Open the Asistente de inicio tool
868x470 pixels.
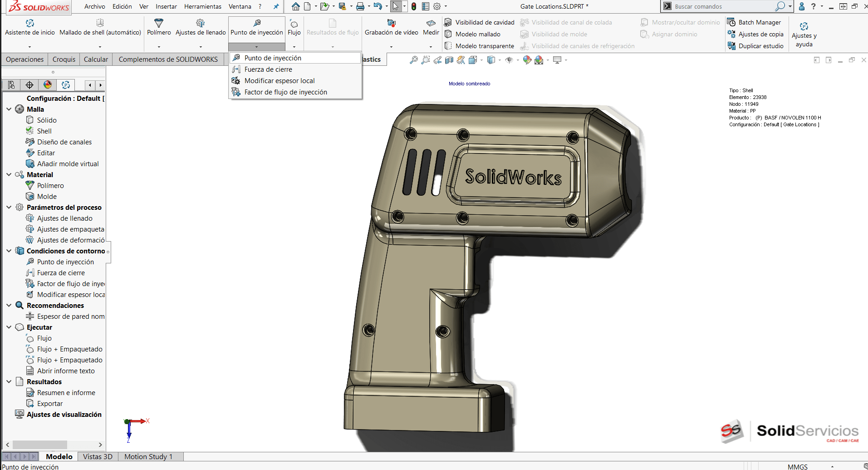[x=30, y=27]
